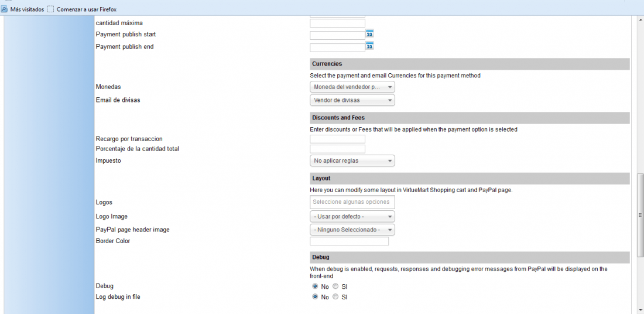Open calendar picker for Payment publish start
The width and height of the screenshot is (644, 314).
(x=369, y=34)
